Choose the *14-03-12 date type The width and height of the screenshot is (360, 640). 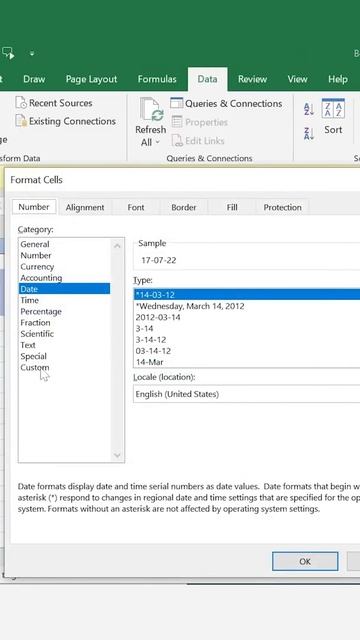click(x=247, y=294)
